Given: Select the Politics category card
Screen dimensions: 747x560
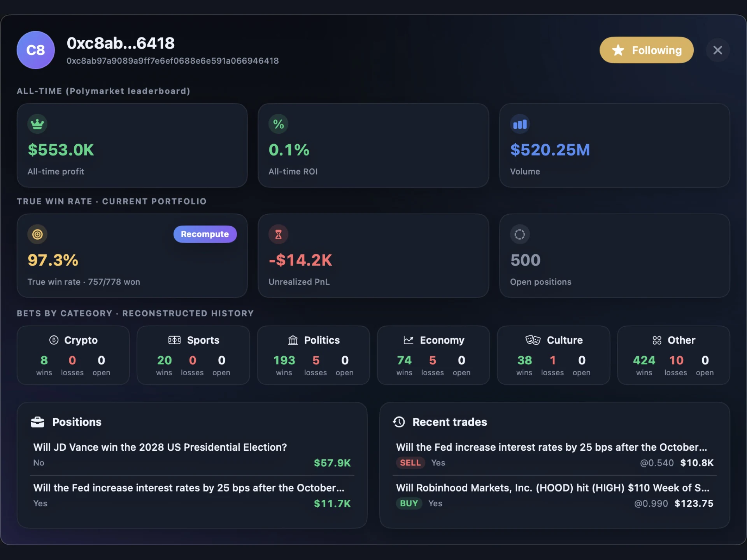Looking at the screenshot, I should coord(313,355).
